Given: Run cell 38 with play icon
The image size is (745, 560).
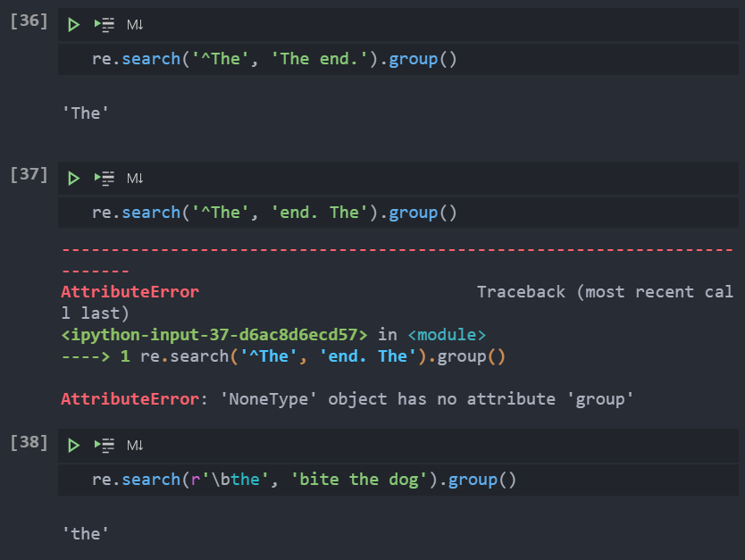Looking at the screenshot, I should coord(73,445).
